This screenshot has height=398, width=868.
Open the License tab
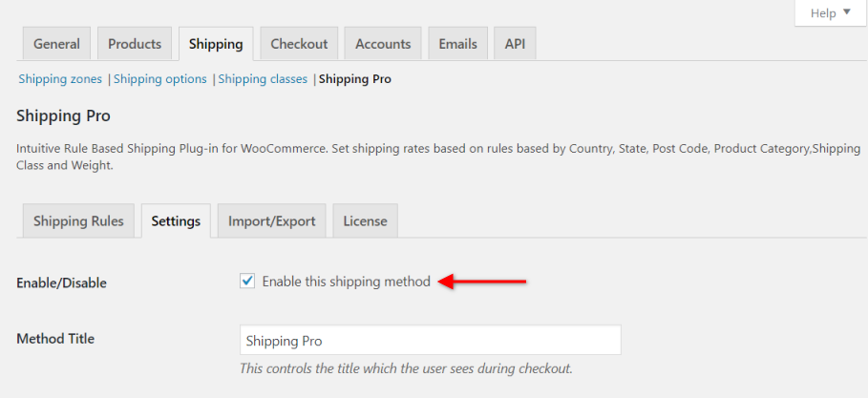point(365,220)
